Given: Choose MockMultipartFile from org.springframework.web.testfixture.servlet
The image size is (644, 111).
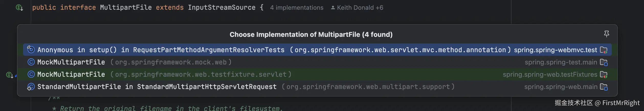Looking at the screenshot, I should click(x=71, y=74).
